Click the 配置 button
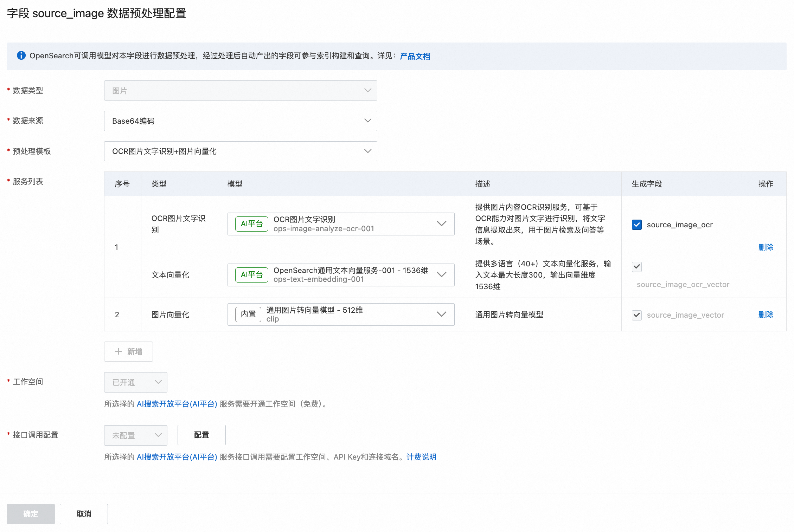 pyautogui.click(x=201, y=435)
